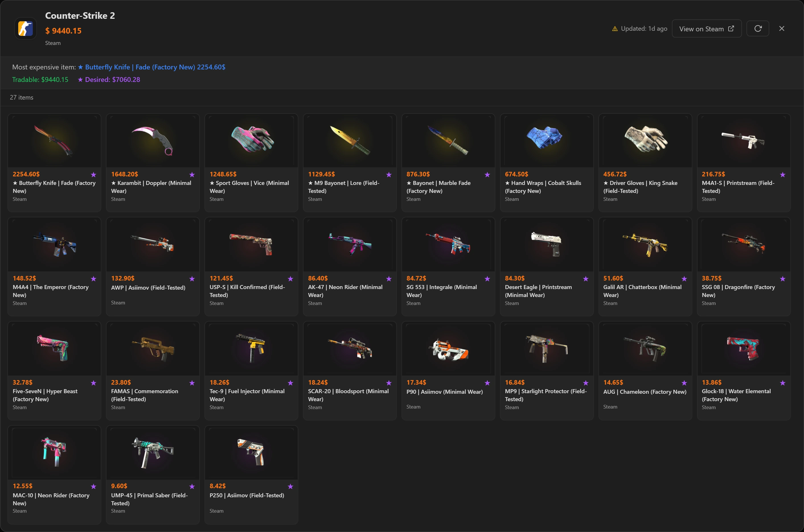The width and height of the screenshot is (804, 532).
Task: Star the USP-S Kill Confirmed item
Action: 290,279
